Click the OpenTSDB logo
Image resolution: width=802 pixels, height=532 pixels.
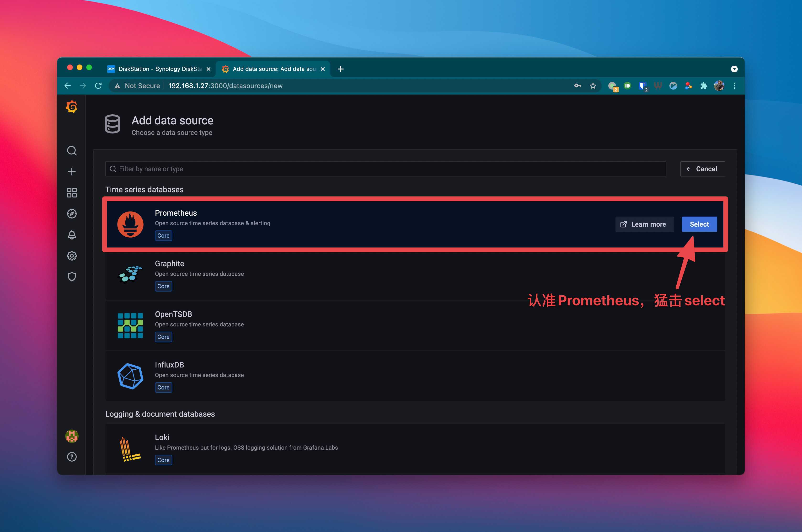130,326
